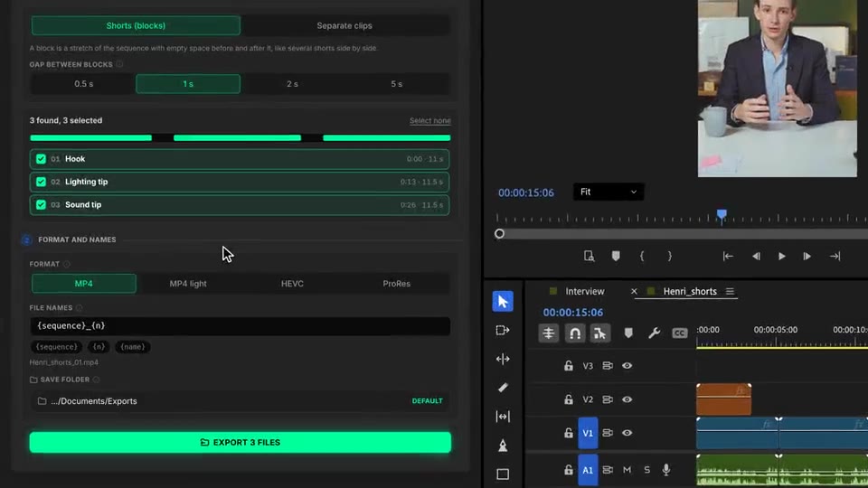The height and width of the screenshot is (488, 868).
Task: Insert the {name} token chip
Action: 132,347
